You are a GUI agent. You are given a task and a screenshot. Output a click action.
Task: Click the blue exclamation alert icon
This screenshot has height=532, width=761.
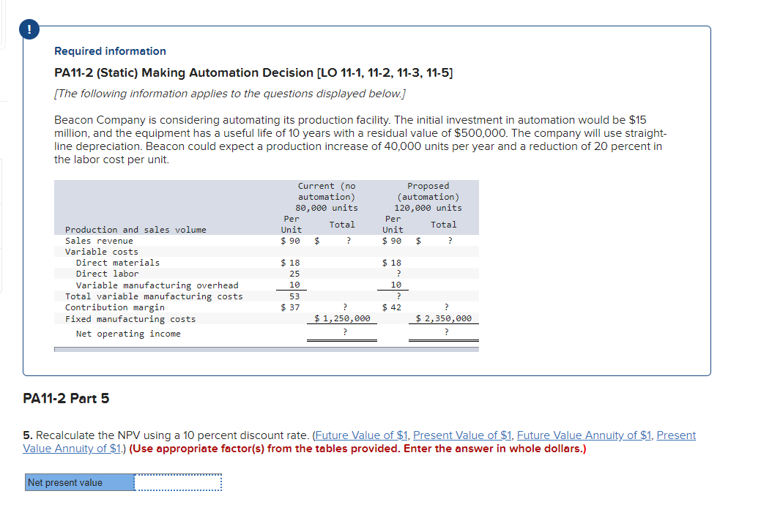pos(29,29)
